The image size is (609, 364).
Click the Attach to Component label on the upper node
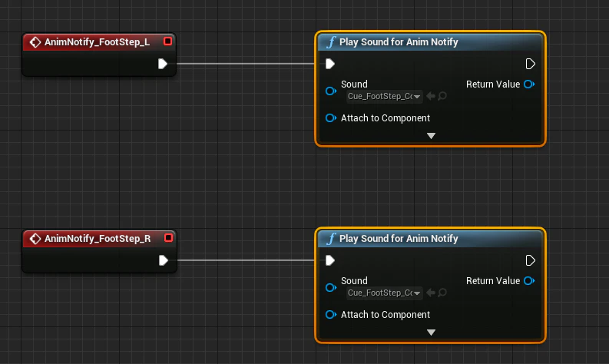pos(386,118)
